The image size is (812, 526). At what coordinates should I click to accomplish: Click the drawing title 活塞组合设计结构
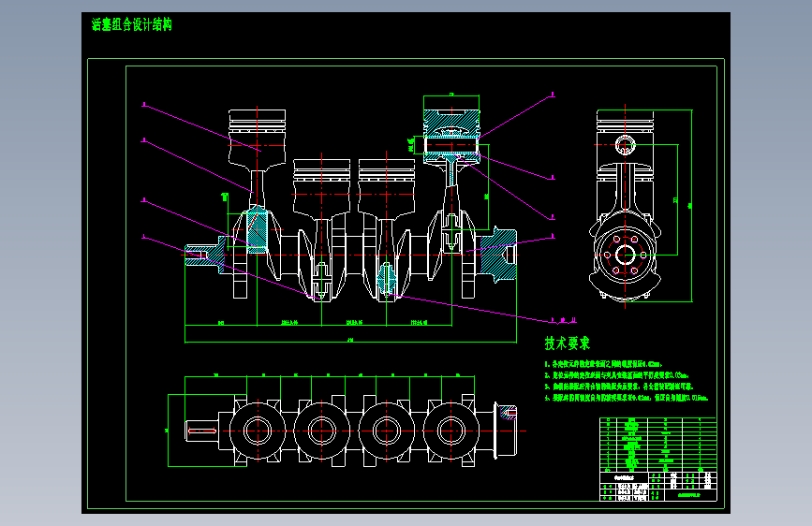tap(131, 24)
